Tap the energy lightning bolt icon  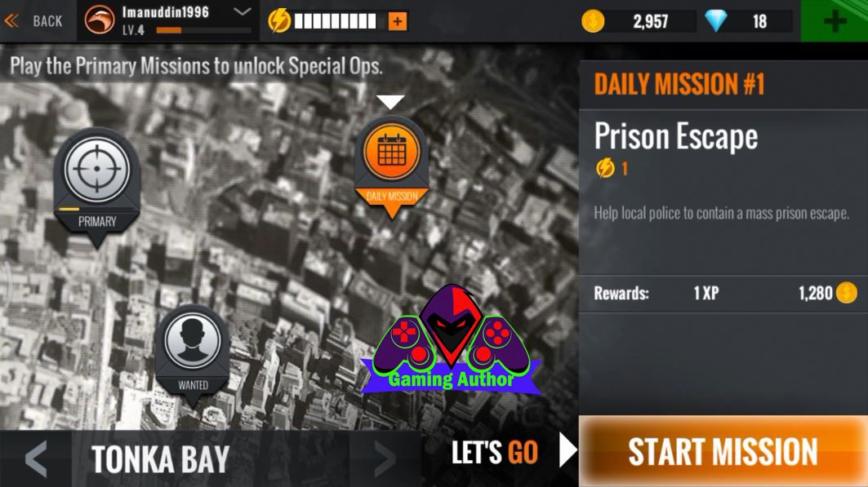[279, 21]
